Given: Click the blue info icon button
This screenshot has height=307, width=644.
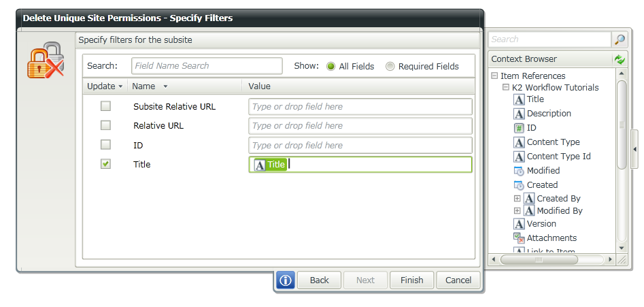Looking at the screenshot, I should pos(285,280).
